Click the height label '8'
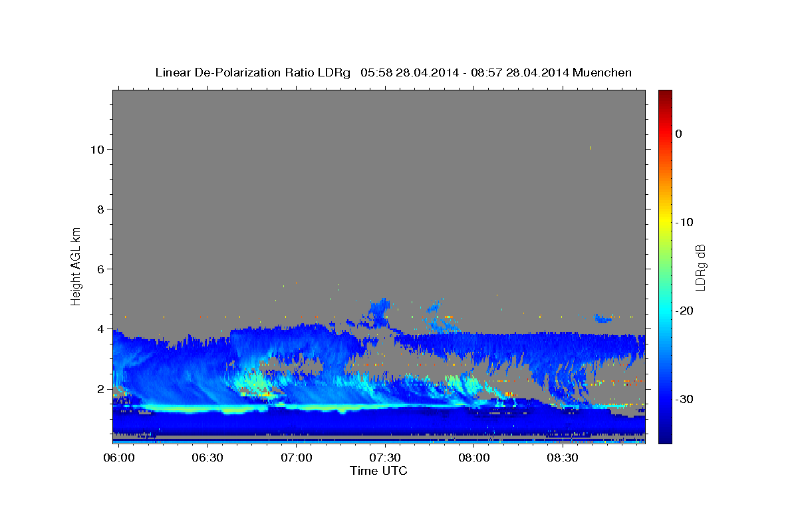 (x=100, y=209)
